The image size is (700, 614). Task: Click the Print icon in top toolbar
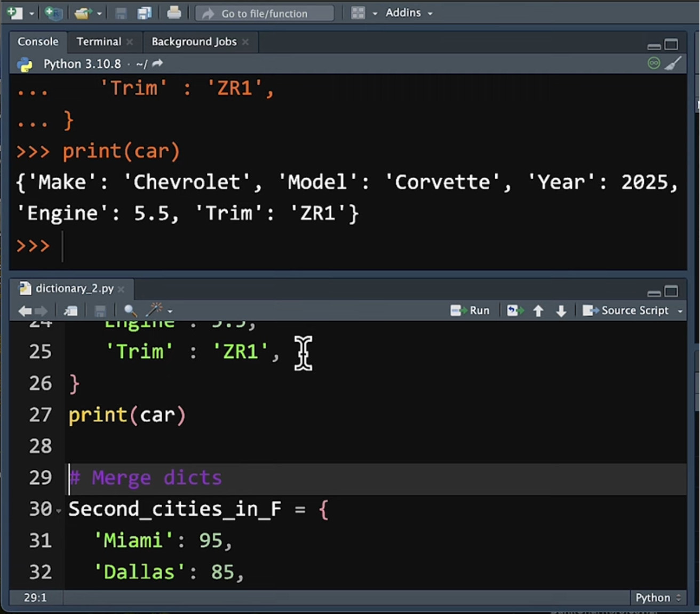(x=174, y=13)
